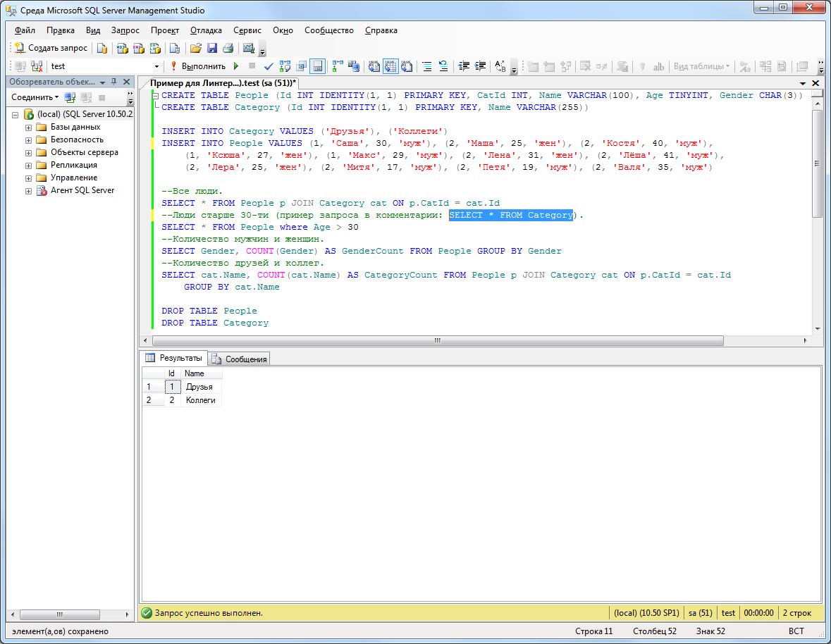Comment out the selected lines icon

coord(427,66)
